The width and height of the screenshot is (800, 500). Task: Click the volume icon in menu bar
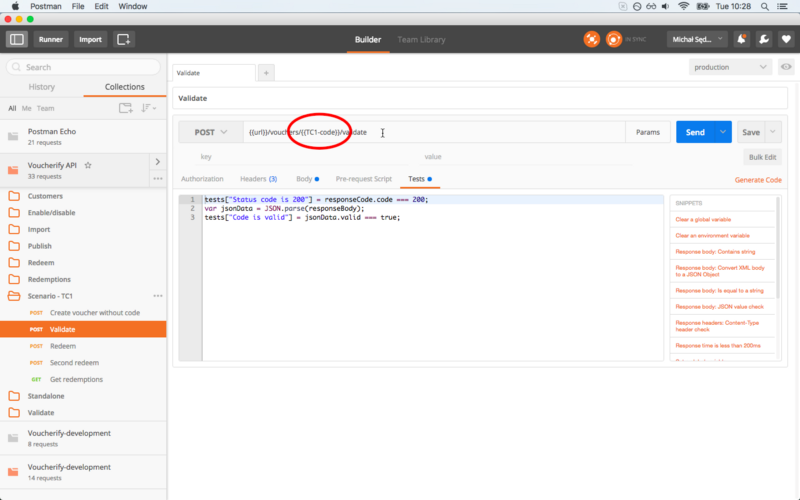coord(665,6)
